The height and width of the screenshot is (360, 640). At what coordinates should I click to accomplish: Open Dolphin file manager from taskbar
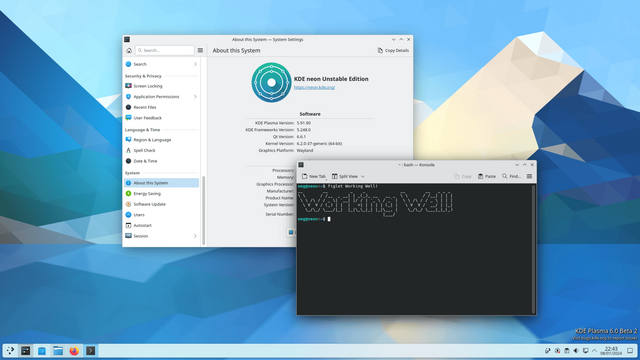(x=58, y=350)
